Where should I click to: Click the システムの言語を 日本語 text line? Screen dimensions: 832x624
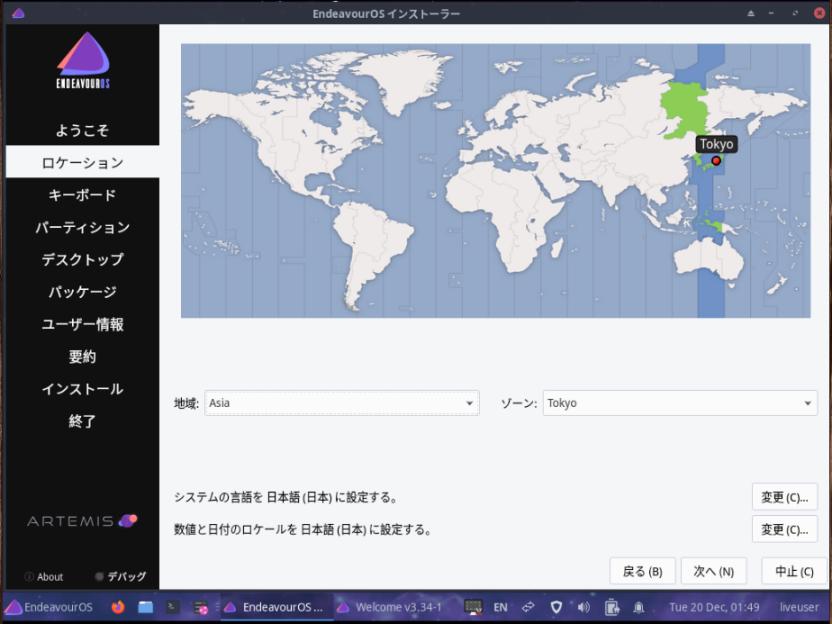click(285, 497)
